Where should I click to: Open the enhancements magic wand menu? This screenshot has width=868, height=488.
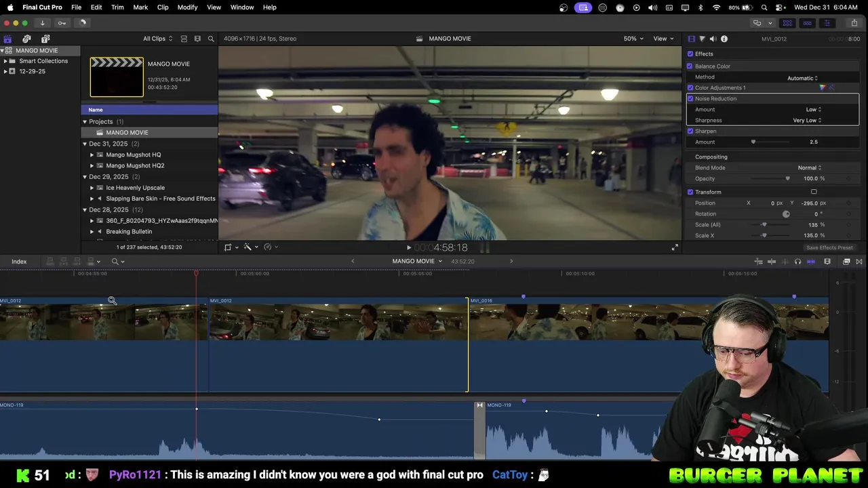250,247
